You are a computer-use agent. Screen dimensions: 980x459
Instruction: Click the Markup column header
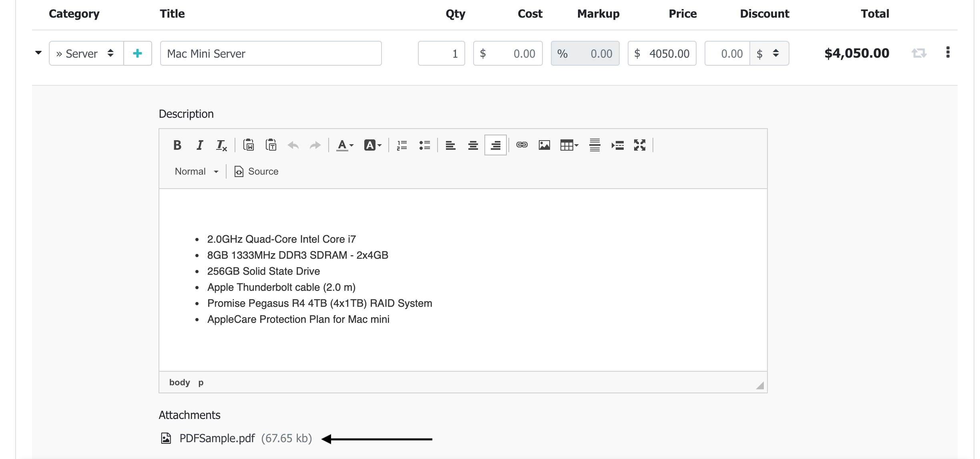pos(598,14)
